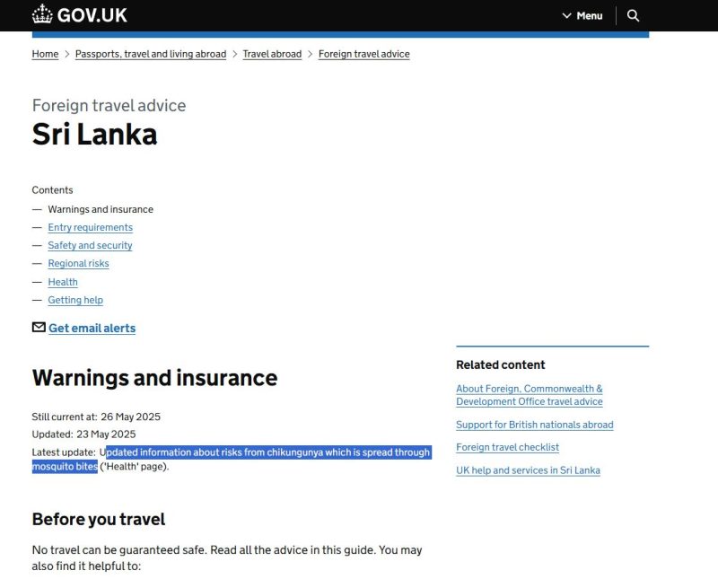The width and height of the screenshot is (718, 588).
Task: Open the Health contents link
Action: click(63, 282)
